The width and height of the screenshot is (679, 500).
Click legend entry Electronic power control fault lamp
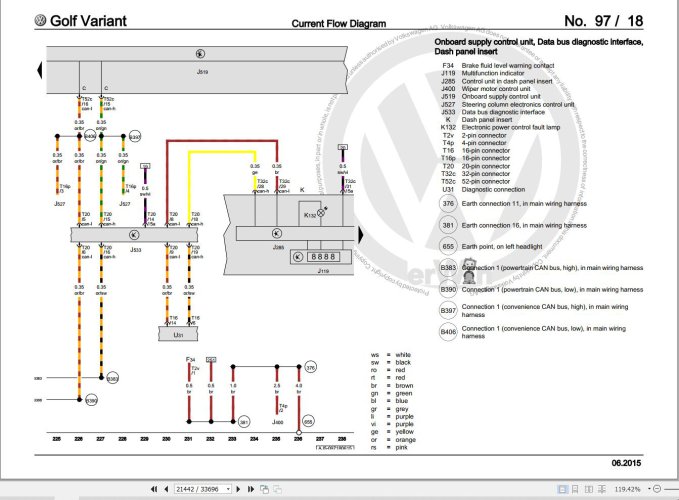(x=511, y=127)
